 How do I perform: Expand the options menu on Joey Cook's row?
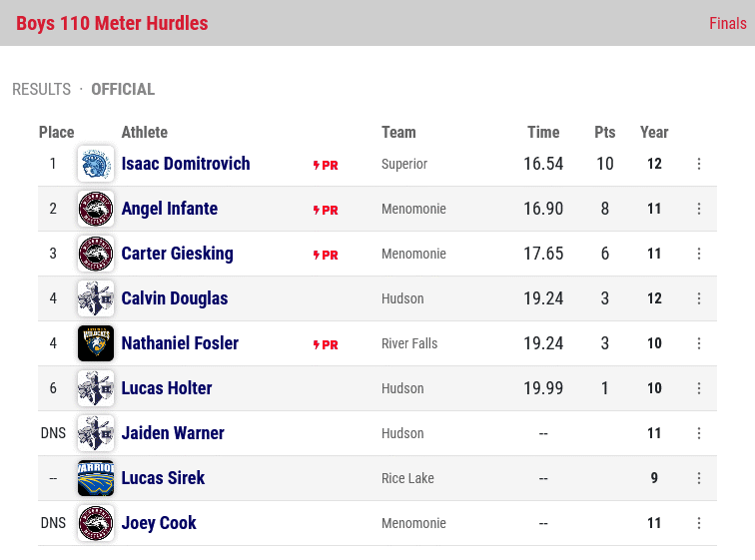pyautogui.click(x=699, y=523)
